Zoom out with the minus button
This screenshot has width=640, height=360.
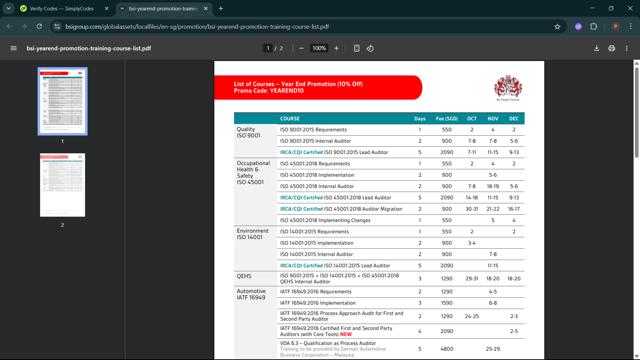tap(301, 48)
